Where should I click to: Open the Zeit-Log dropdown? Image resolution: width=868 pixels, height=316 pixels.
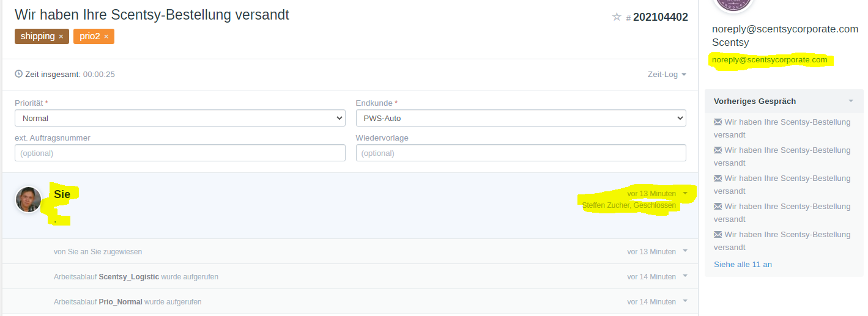[667, 75]
